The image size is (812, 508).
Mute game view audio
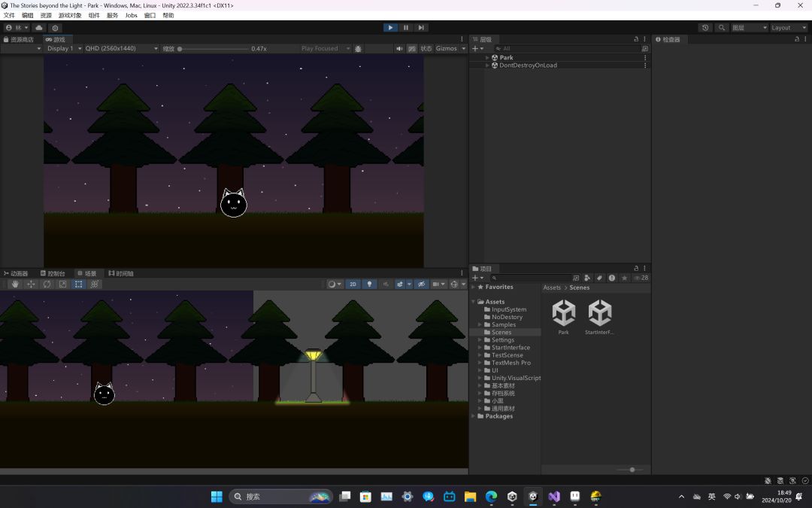pyautogui.click(x=399, y=49)
